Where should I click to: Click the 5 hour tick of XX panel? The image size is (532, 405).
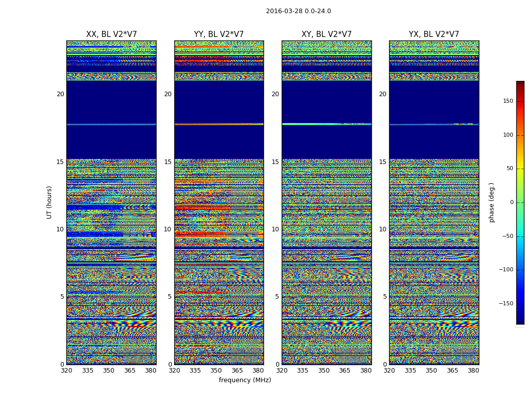point(62,297)
